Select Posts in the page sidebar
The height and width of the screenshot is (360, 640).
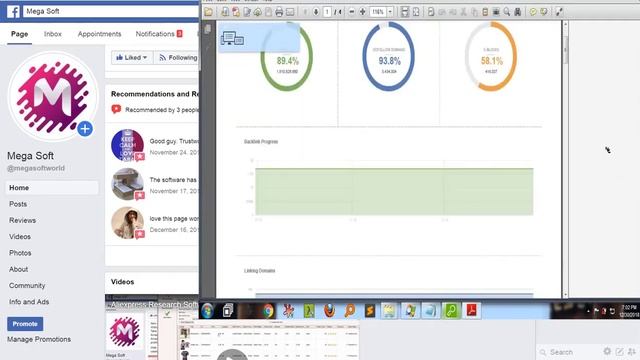pos(18,204)
